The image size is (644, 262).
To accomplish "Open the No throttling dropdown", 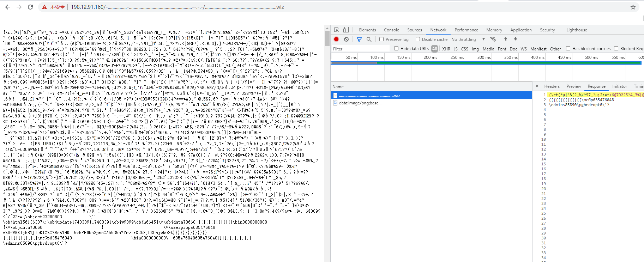I will [x=468, y=39].
